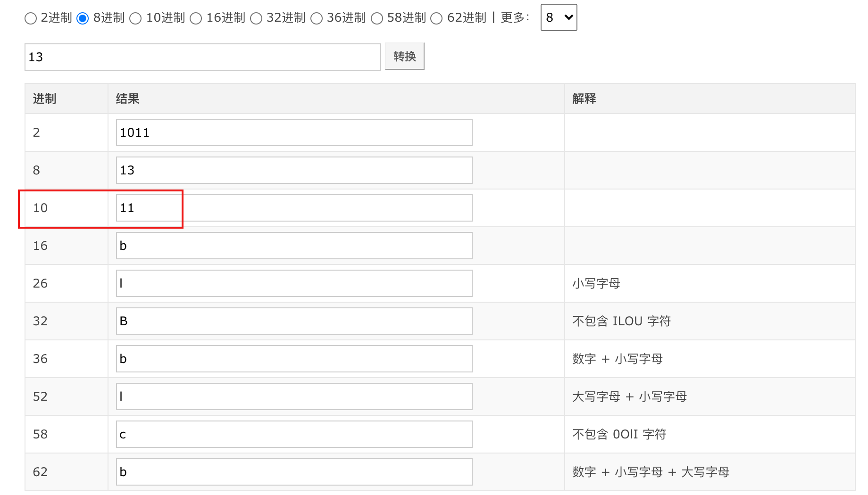Choose the 10进制 radio option

(x=135, y=18)
